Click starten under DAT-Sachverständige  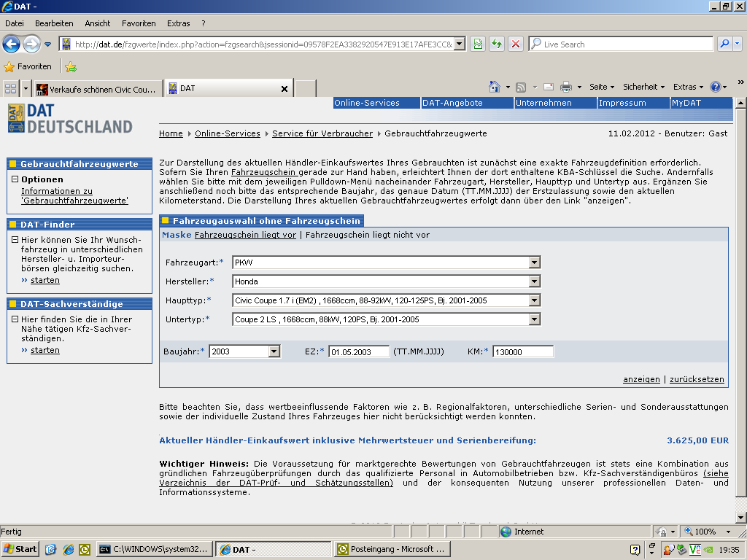45,350
